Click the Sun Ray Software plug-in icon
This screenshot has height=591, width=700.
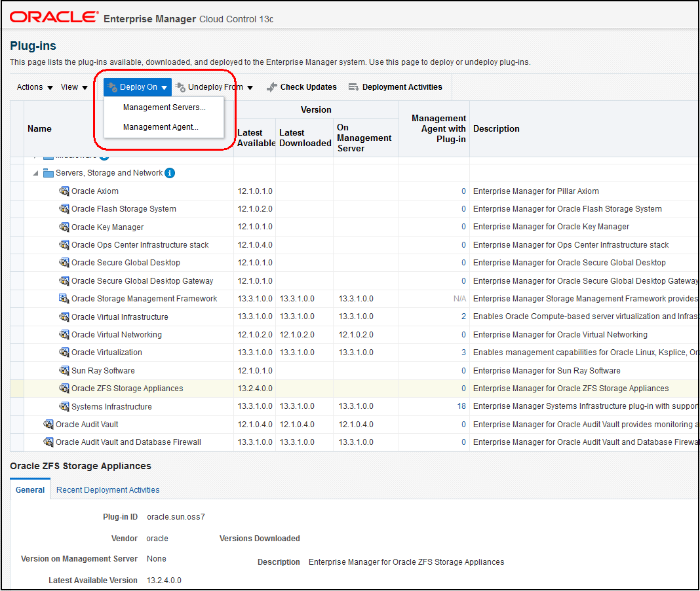click(x=64, y=370)
